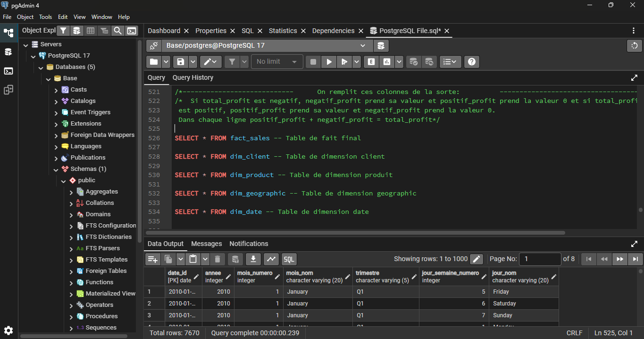Execute the query with the play button
Viewport: 644px width, 339px height.
pyautogui.click(x=329, y=62)
